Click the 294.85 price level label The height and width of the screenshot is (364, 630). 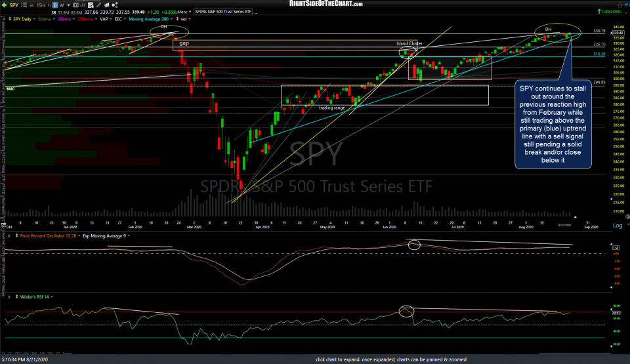(599, 82)
